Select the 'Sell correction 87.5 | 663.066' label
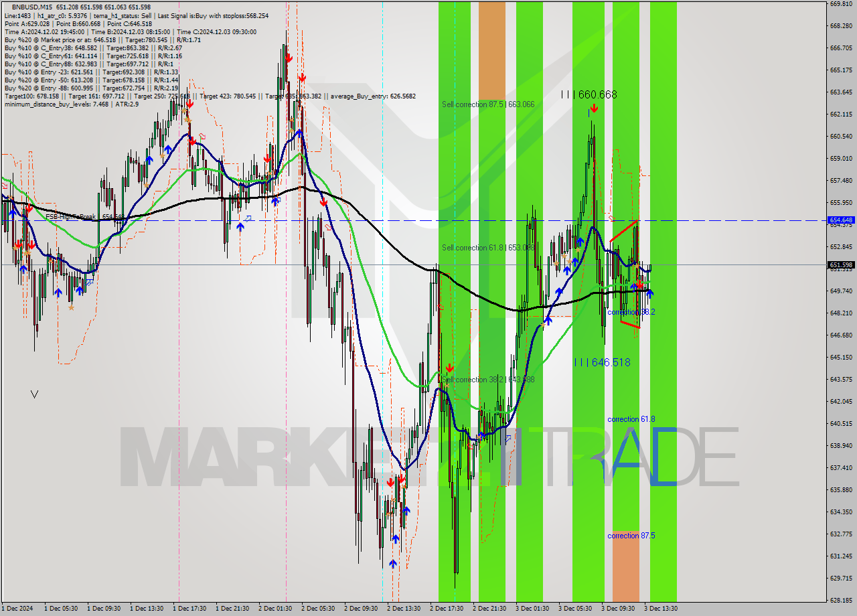Viewport: 857px width, 616px height. tap(488, 104)
